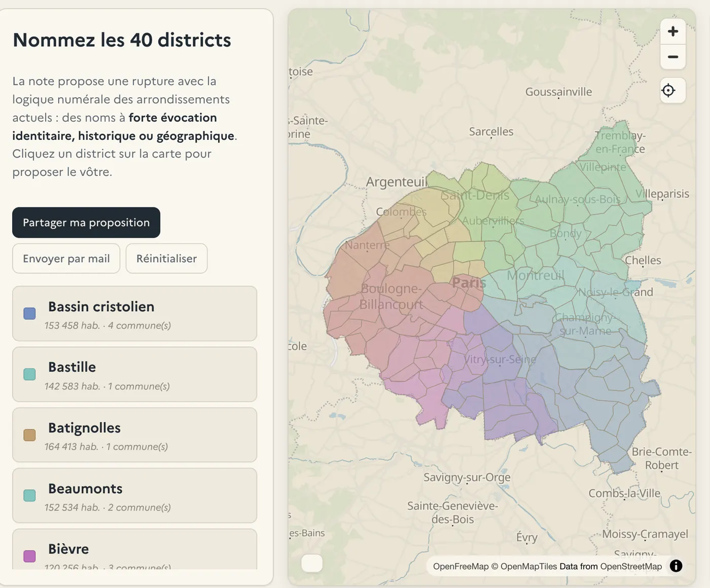
Task: Click the Montreuil label on the map
Action: 536,275
